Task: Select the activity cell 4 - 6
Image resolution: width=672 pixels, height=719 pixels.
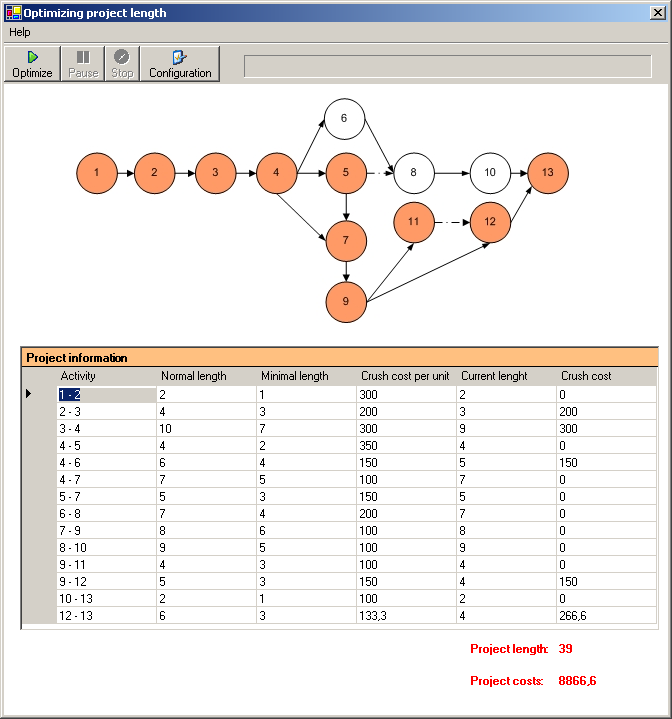Action: pyautogui.click(x=106, y=463)
